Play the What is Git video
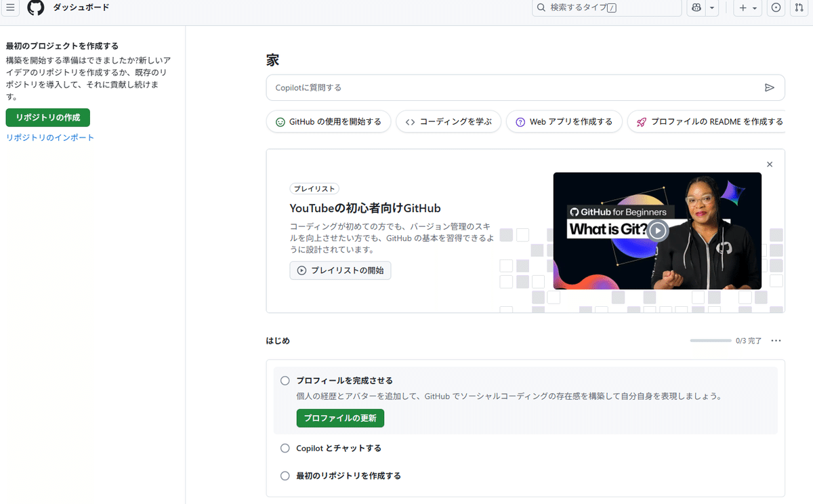Image resolution: width=813 pixels, height=504 pixels. coord(657,230)
